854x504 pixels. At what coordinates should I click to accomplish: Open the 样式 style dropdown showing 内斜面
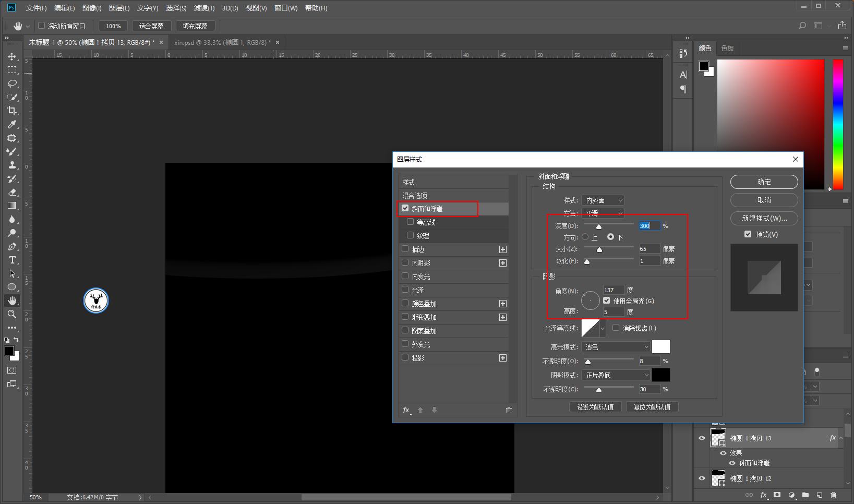603,200
